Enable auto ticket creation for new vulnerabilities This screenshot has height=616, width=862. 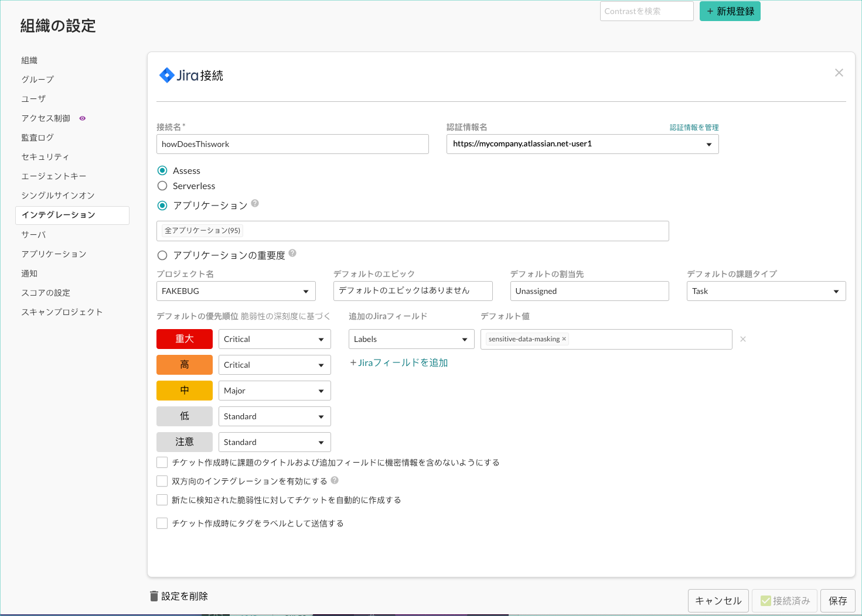[162, 500]
